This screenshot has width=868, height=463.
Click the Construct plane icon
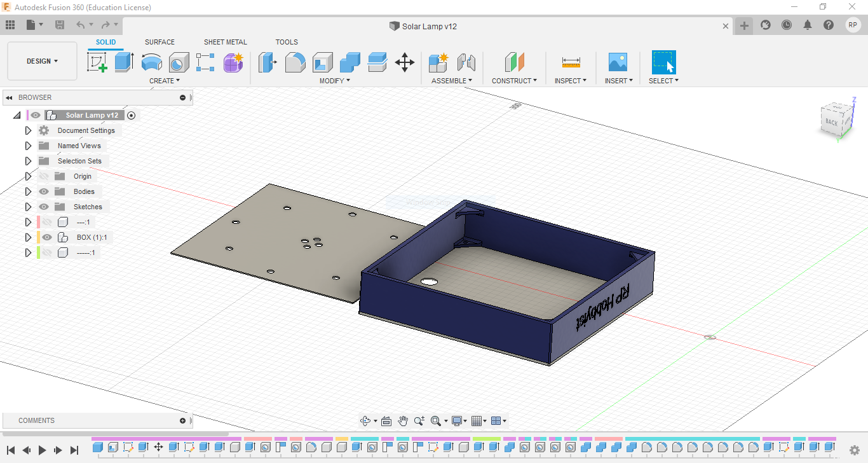[515, 62]
